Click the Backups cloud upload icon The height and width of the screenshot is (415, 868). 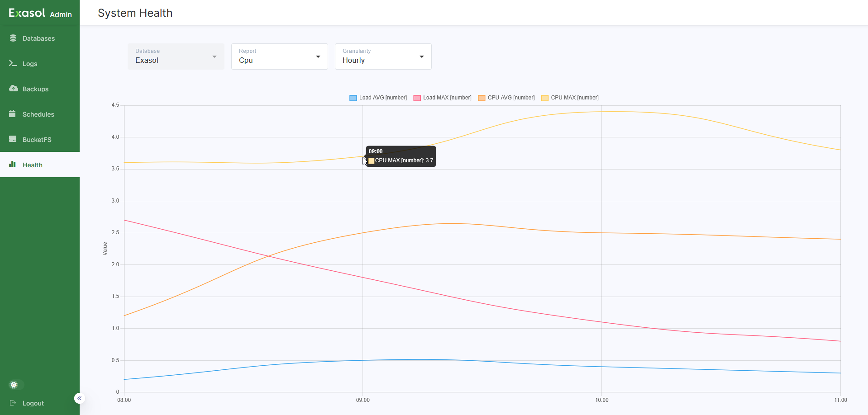click(x=13, y=89)
